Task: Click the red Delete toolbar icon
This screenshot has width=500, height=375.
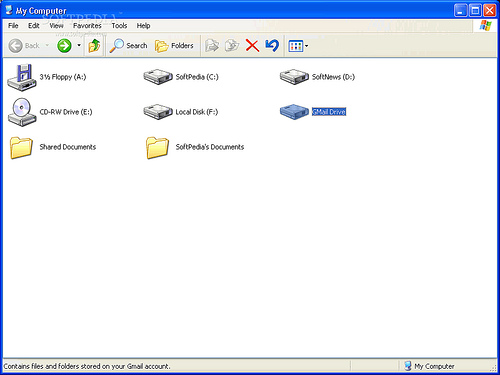Action: (252, 45)
